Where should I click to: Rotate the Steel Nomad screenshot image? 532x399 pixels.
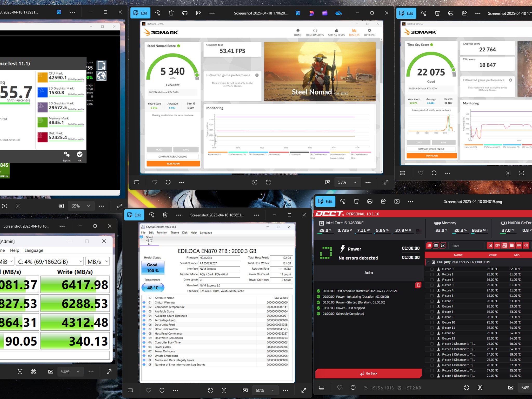pos(158,13)
